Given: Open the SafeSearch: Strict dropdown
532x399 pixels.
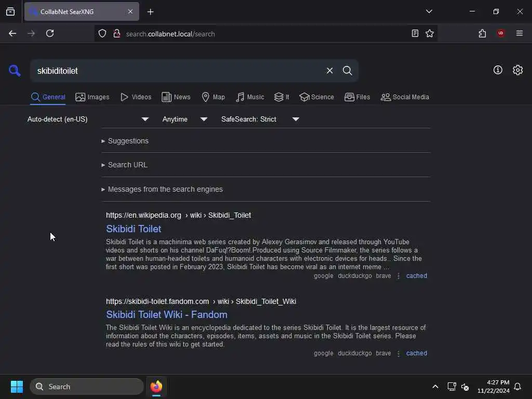Looking at the screenshot, I should click(260, 119).
